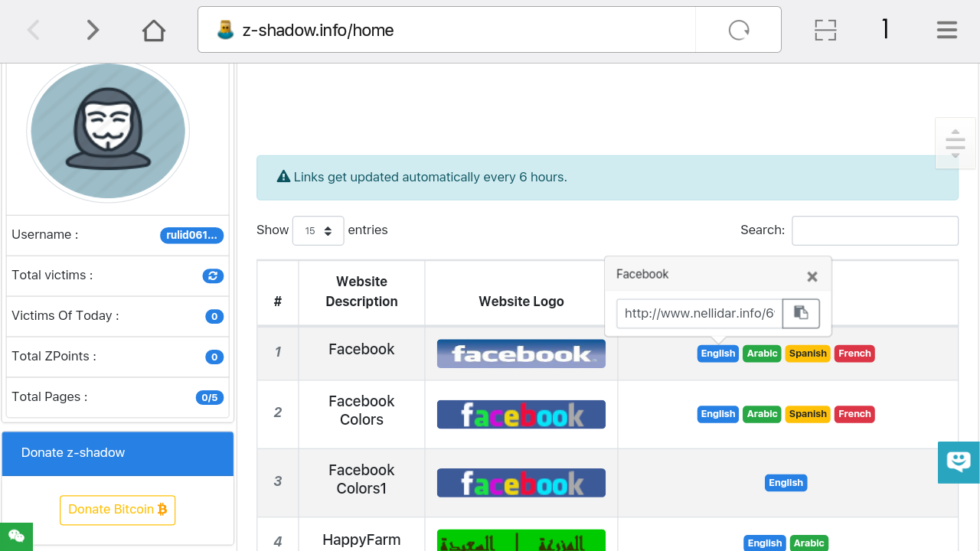The height and width of the screenshot is (551, 980).
Task: Sort by the # column header
Action: [x=278, y=294]
